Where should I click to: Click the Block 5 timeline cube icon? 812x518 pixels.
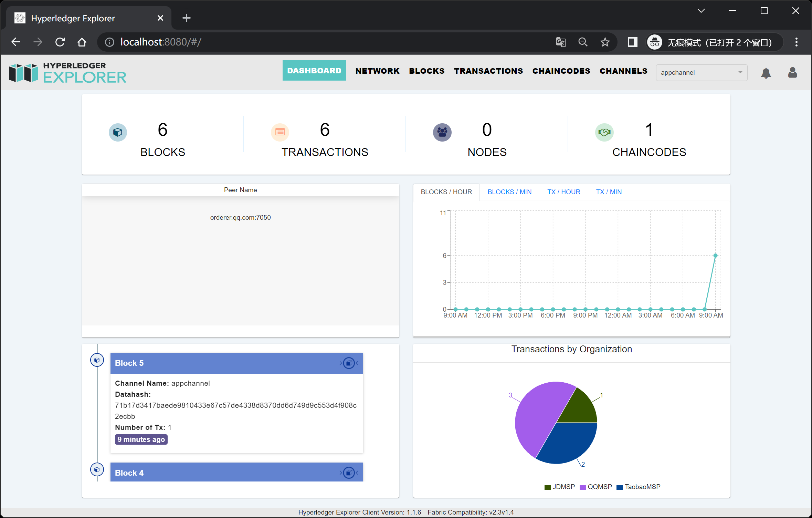[x=97, y=360]
